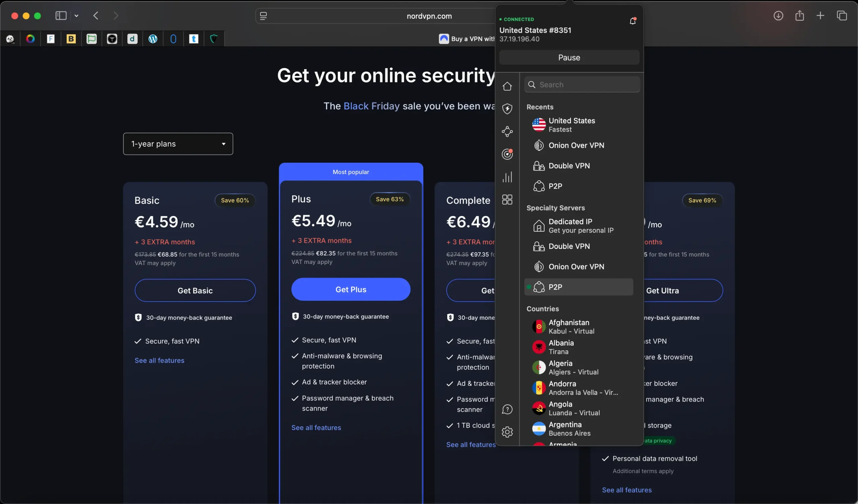Viewport: 858px width, 504px height.
Task: Open NordVPN help via question bubble
Action: tap(507, 409)
